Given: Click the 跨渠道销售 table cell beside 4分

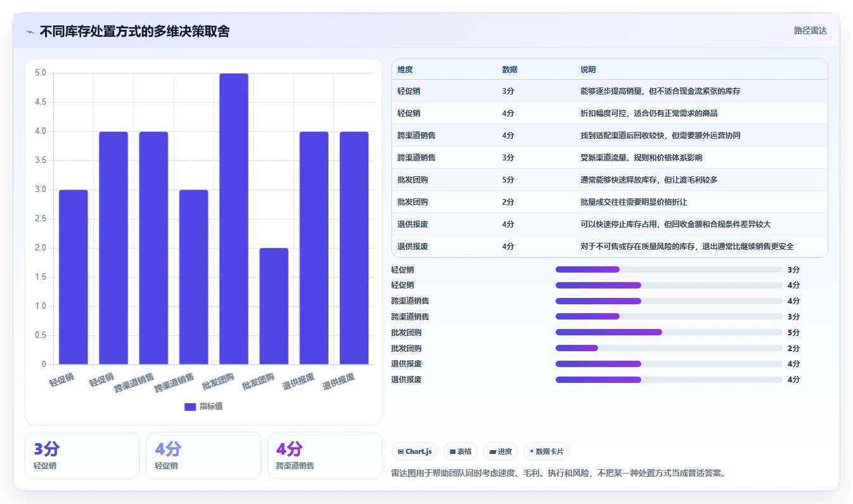Looking at the screenshot, I should [x=417, y=136].
